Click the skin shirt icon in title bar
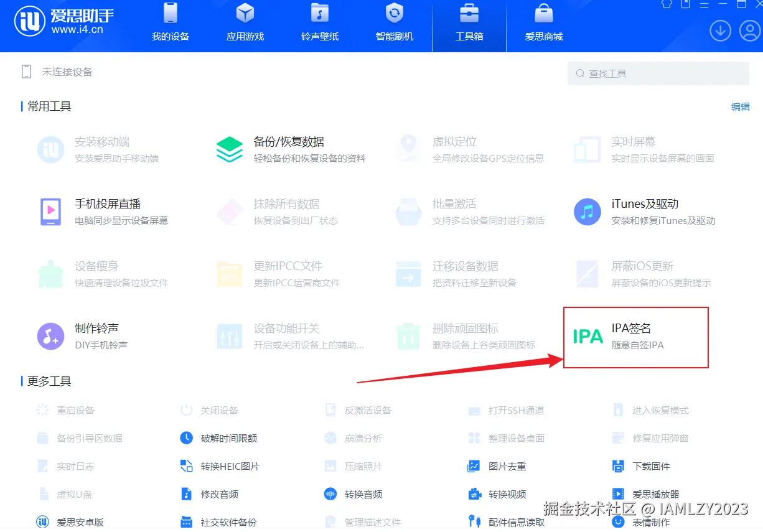 point(667,4)
